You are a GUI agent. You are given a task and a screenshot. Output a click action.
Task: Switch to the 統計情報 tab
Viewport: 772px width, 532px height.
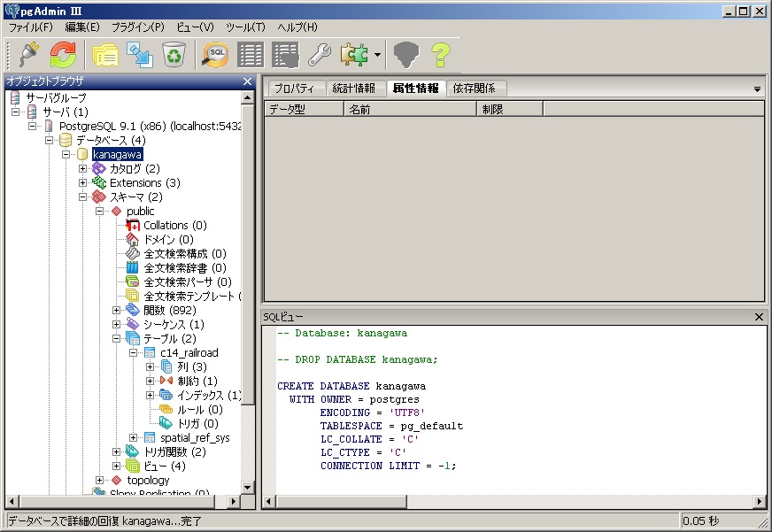point(353,89)
